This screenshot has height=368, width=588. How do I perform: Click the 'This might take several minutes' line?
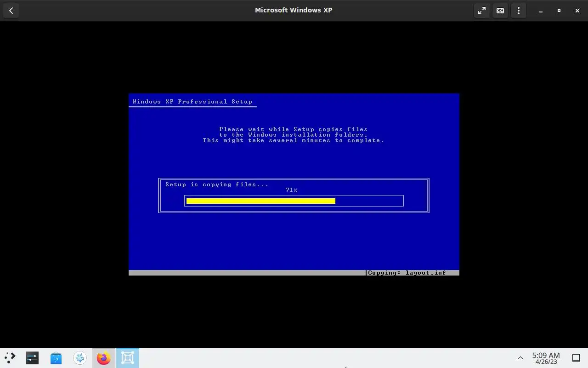click(294, 140)
